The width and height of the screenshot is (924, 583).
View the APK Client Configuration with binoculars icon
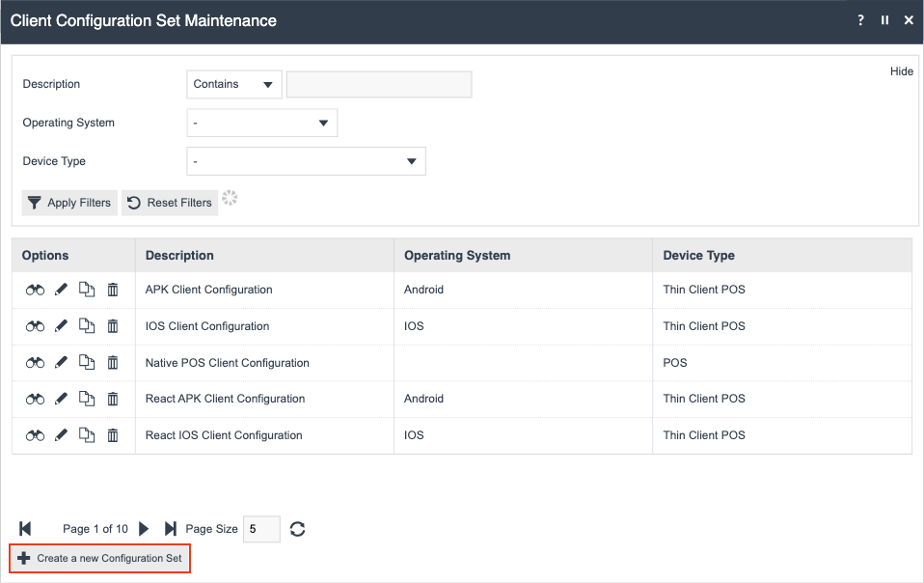click(35, 290)
